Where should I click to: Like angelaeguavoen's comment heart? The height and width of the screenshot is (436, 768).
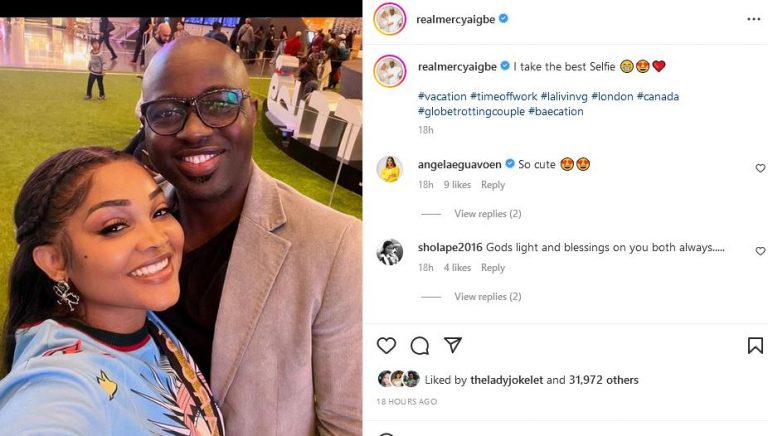[x=760, y=168]
